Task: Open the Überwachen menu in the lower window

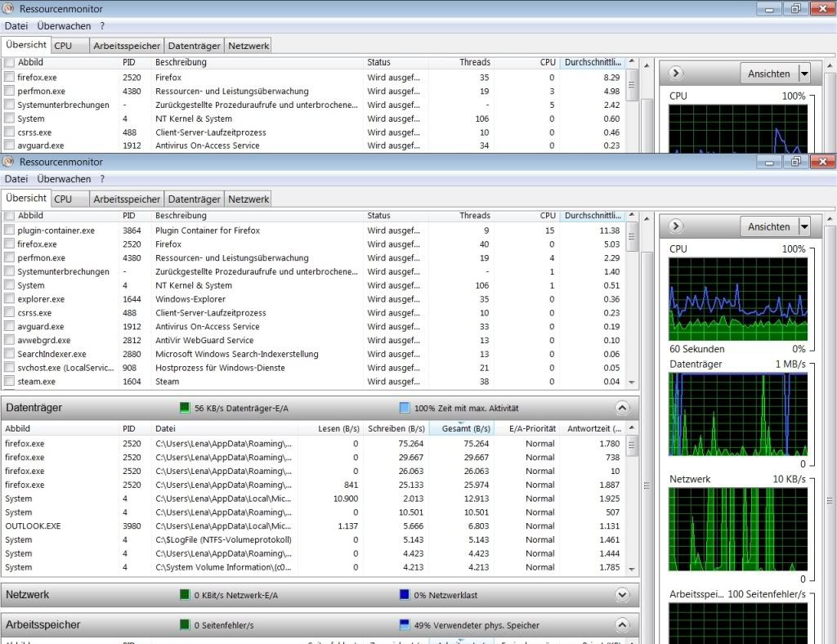Action: click(x=64, y=178)
